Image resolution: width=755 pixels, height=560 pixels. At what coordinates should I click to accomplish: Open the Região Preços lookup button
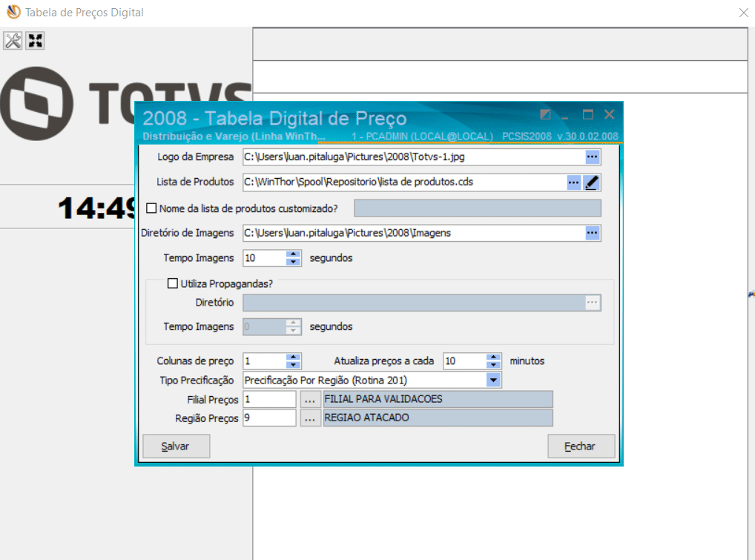pyautogui.click(x=310, y=418)
